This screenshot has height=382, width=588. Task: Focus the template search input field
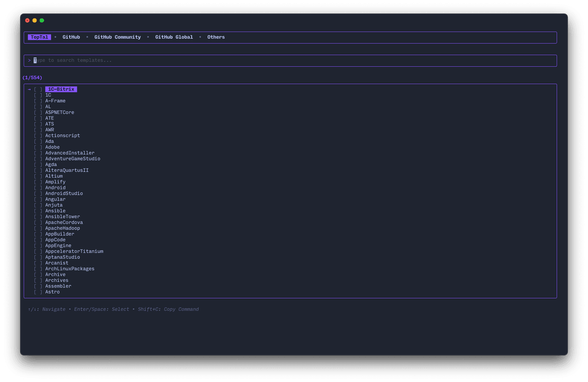(290, 60)
